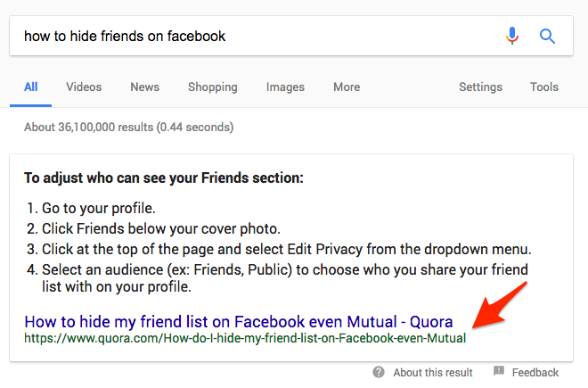Expand the Tools filter options
588x388 pixels.
(544, 87)
